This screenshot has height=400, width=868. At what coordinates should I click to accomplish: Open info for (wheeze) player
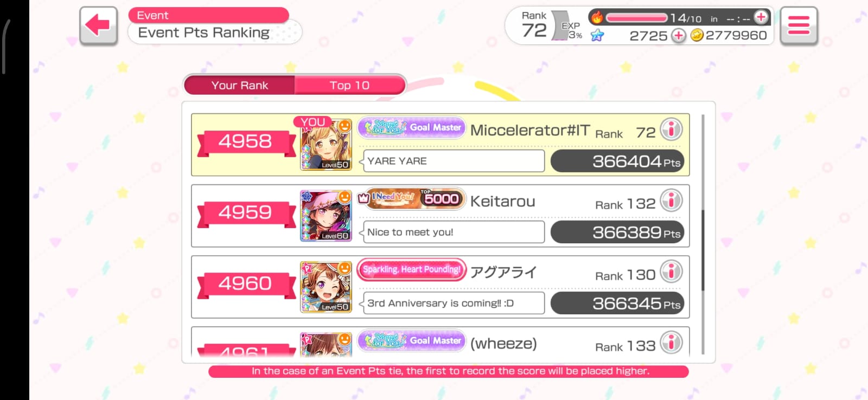(x=671, y=343)
